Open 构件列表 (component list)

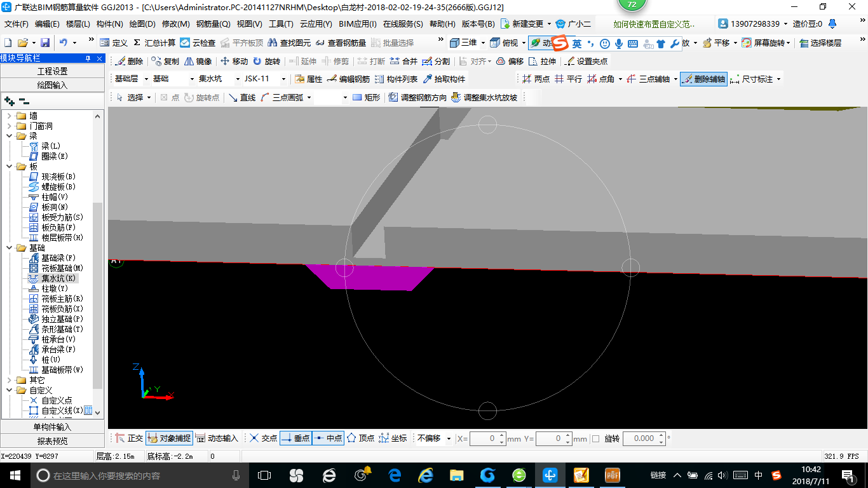click(x=397, y=79)
